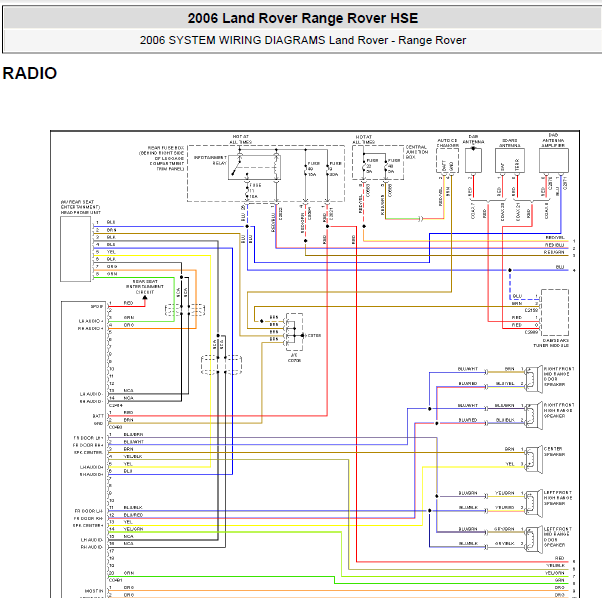
Task: Click the "C0490" connector label
Action: [x=116, y=427]
